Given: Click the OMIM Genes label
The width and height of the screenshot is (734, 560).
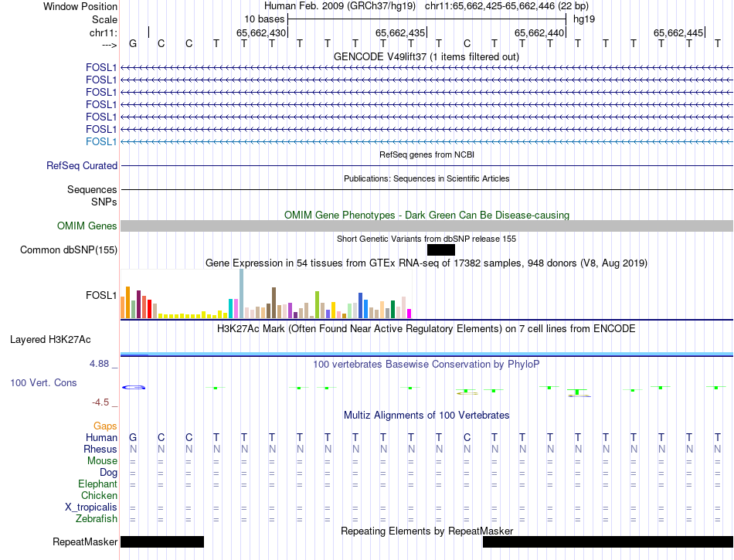Looking at the screenshot, I should (87, 226).
